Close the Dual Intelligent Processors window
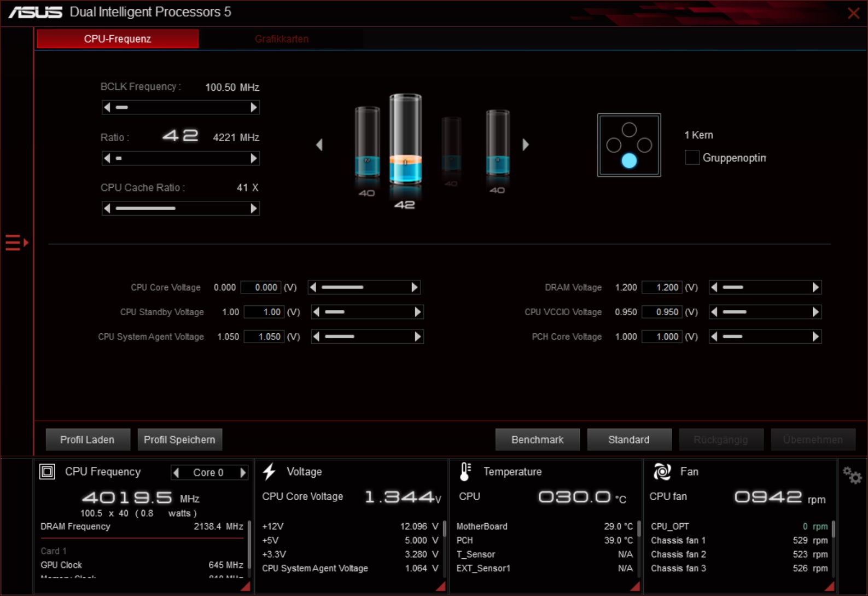 [x=853, y=13]
